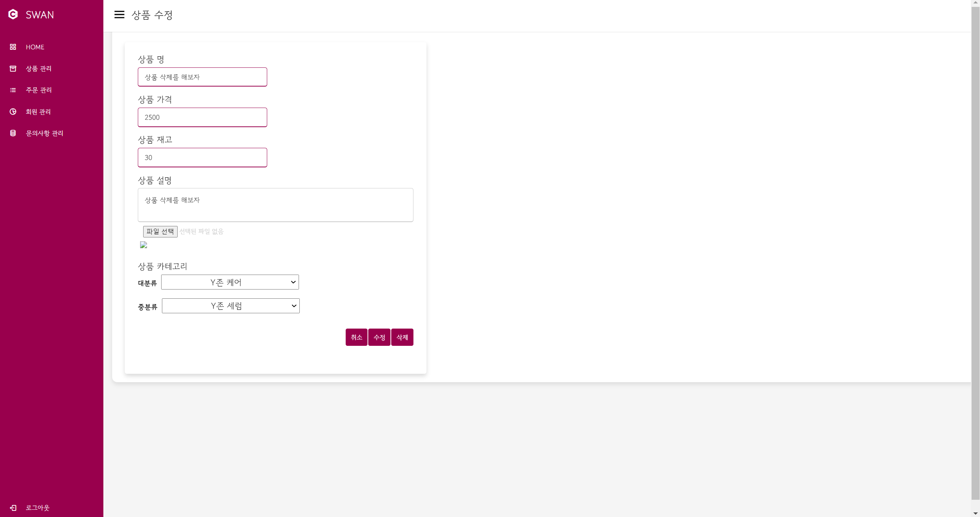Focus the 상품 가격 input field
This screenshot has height=517, width=980.
[202, 117]
